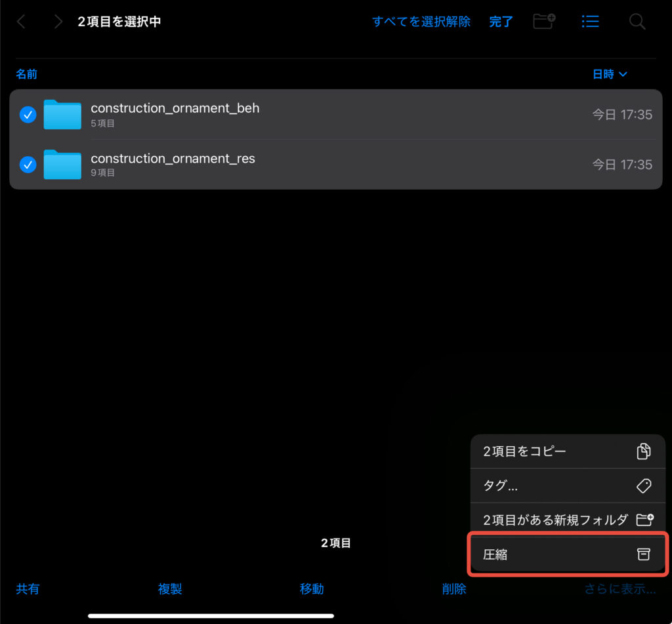Tap すべてを選択解除 to deselect all
Viewport: 672px width, 624px height.
click(421, 22)
